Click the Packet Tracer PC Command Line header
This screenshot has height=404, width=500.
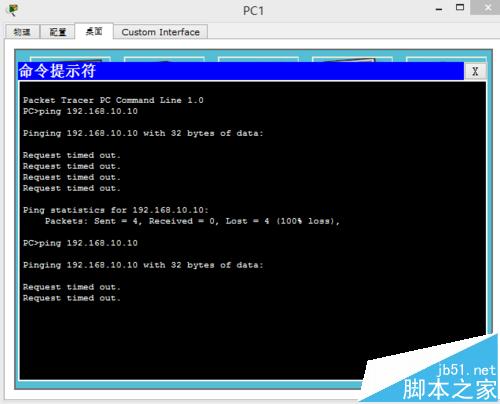tap(113, 100)
